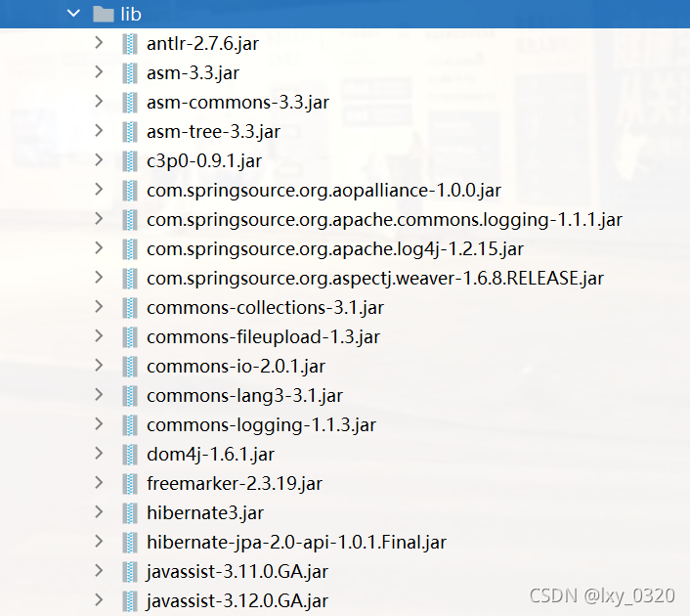This screenshot has height=616, width=690.
Task: Expand asm-3.3.jar
Action: point(99,71)
